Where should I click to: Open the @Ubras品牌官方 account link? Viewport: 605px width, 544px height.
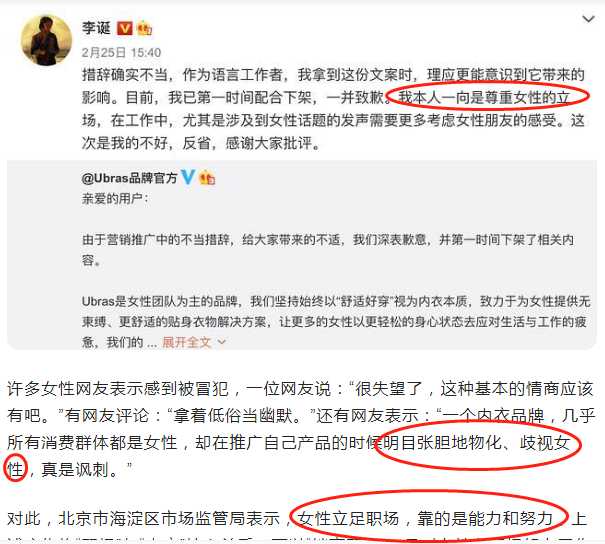pyautogui.click(x=129, y=178)
